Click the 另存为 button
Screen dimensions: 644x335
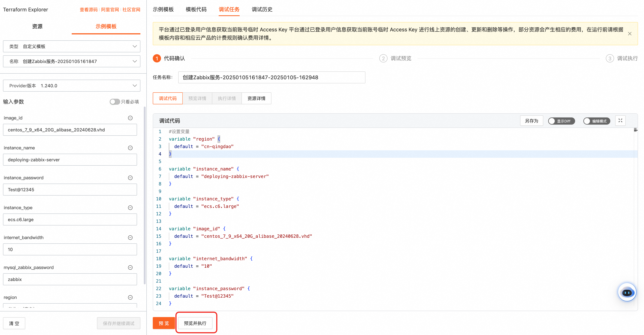tap(531, 121)
